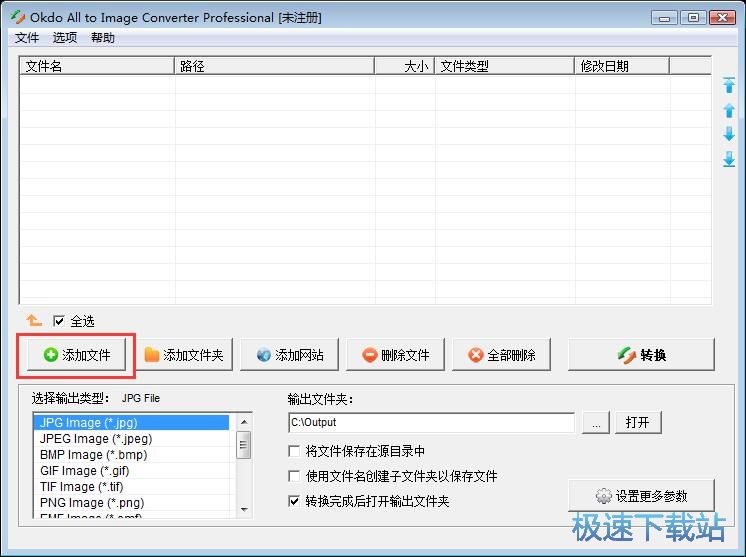This screenshot has width=746, height=557.
Task: Open the 选项 menu
Action: (x=65, y=38)
